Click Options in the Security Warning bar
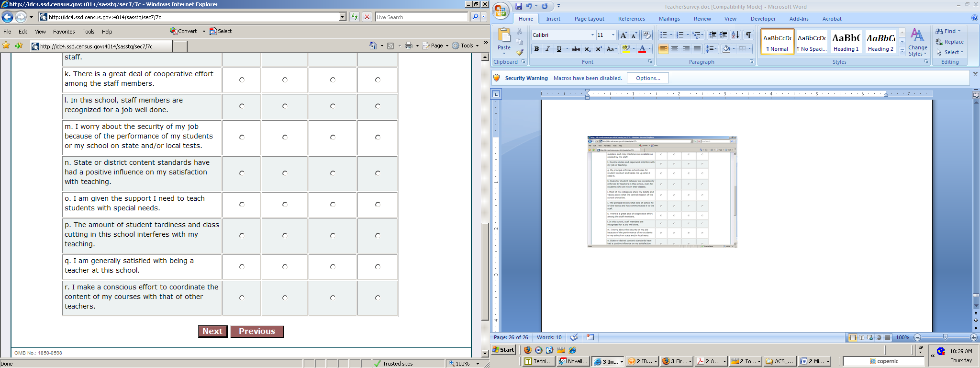Image resolution: width=980 pixels, height=368 pixels. tap(648, 78)
